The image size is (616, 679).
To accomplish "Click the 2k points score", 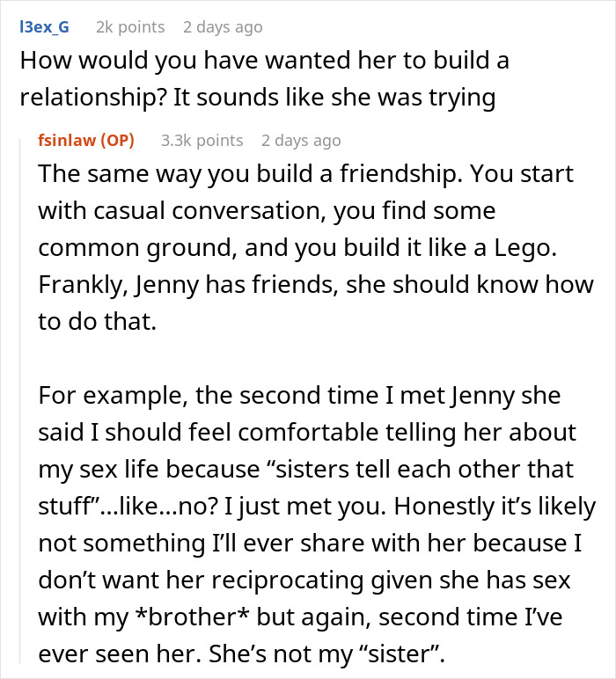I will click(129, 27).
